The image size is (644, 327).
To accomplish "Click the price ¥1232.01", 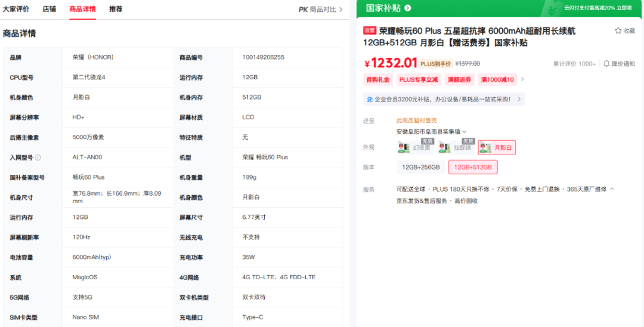I will tap(391, 63).
